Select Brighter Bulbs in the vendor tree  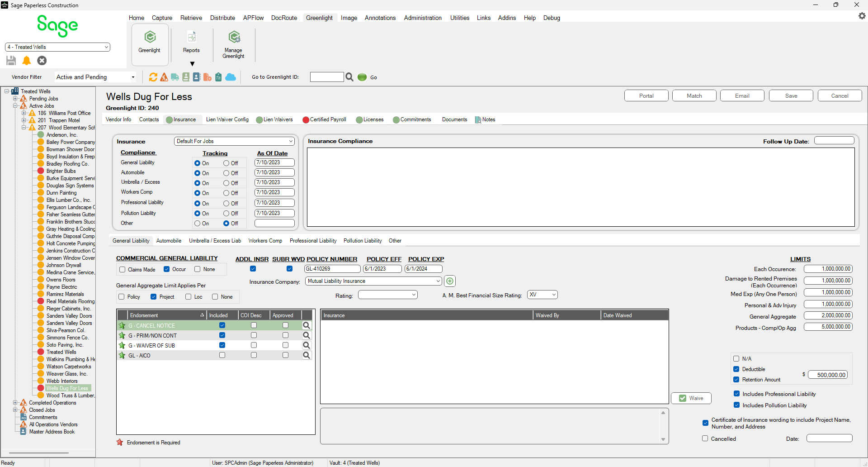click(x=61, y=171)
